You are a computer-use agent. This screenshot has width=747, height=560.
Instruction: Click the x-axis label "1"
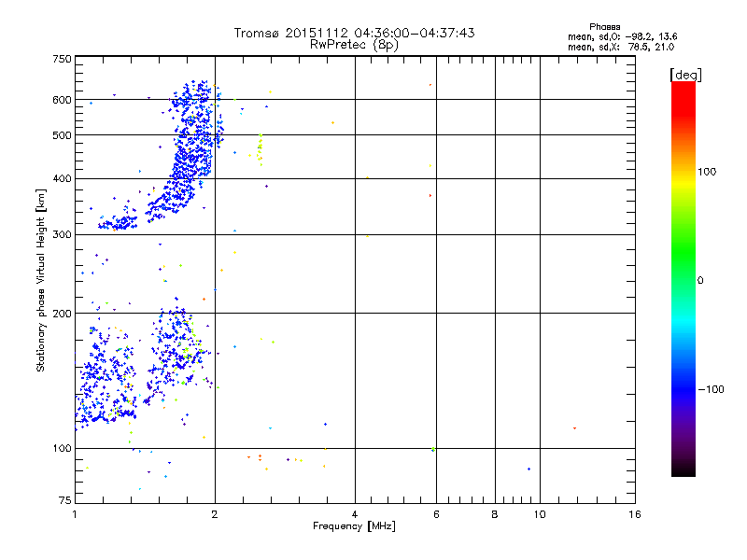point(75,514)
